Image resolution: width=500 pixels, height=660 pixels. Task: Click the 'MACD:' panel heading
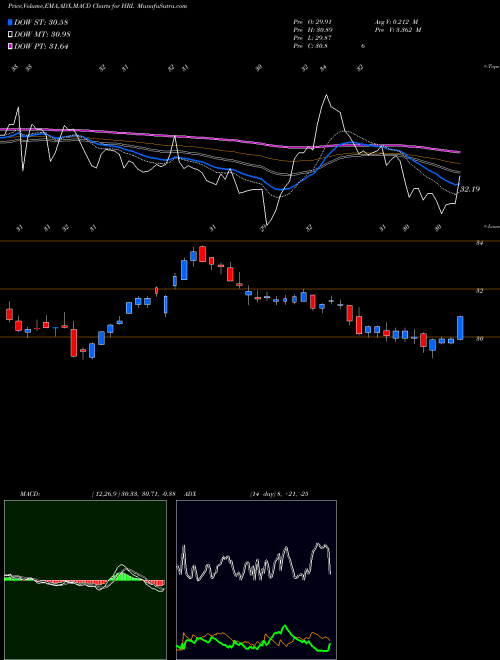pyautogui.click(x=30, y=494)
